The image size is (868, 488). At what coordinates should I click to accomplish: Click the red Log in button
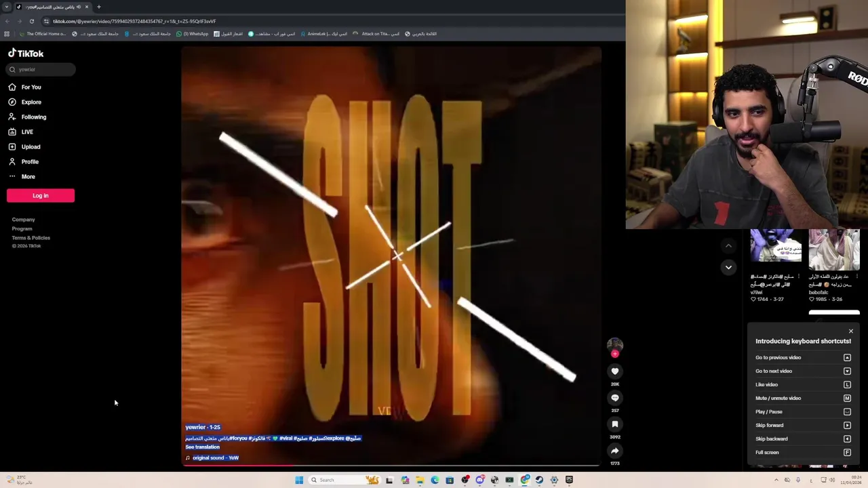tap(41, 195)
